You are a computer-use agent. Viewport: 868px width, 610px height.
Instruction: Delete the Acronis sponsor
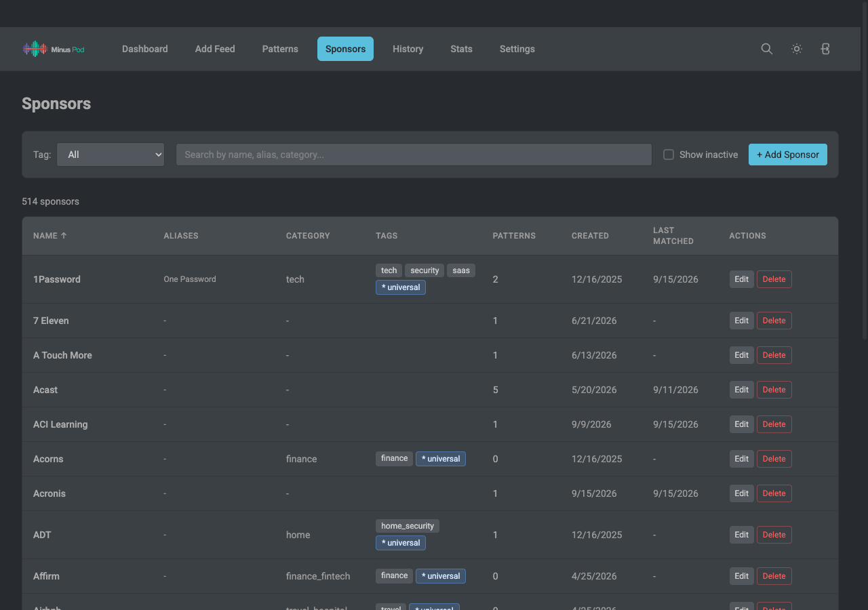tap(774, 493)
